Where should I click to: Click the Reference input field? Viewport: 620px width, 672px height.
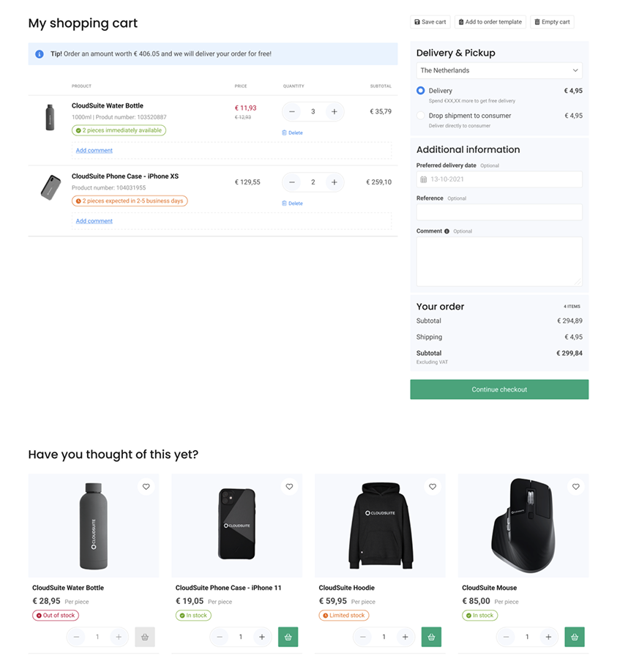499,212
